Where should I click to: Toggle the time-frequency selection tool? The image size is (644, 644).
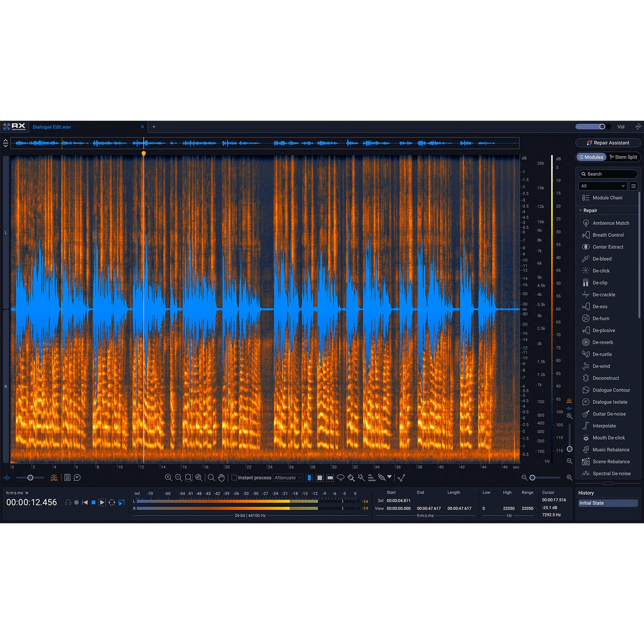click(320, 478)
